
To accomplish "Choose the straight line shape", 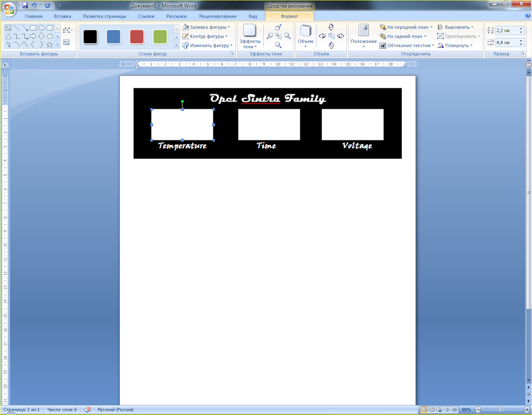I will (16, 28).
